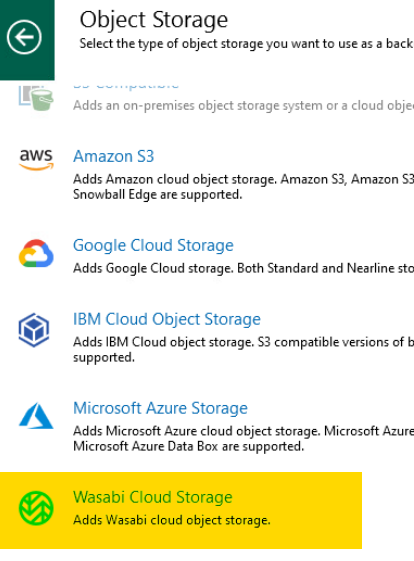The height and width of the screenshot is (561, 414).
Task: Click the Microsoft Azure logo icon
Action: [36, 416]
